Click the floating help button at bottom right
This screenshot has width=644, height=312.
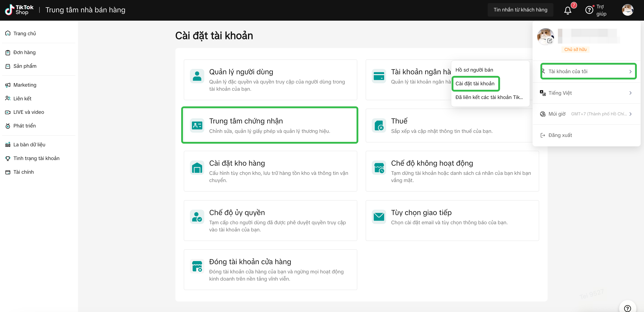coord(627,308)
